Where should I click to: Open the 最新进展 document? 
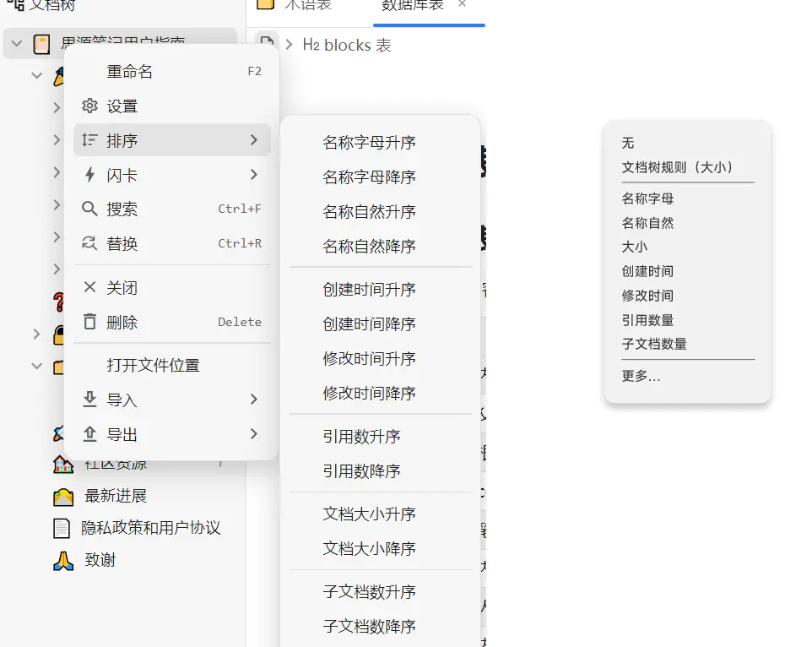point(116,496)
